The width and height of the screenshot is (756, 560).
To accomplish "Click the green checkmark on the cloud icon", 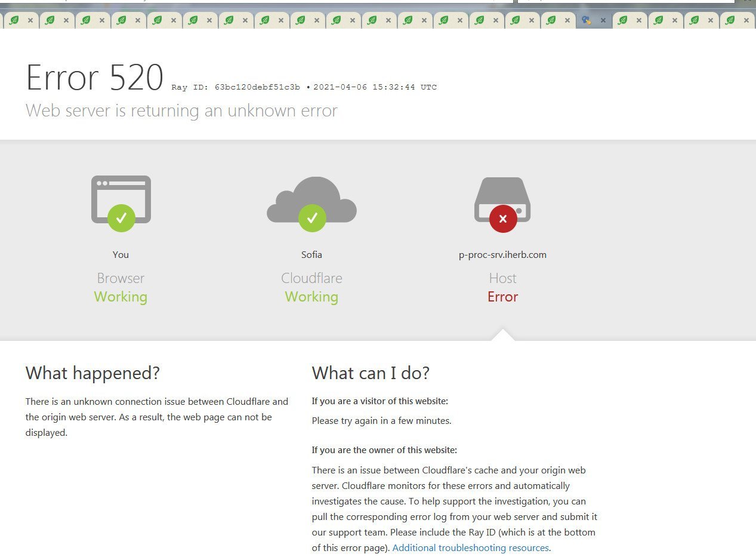I will click(311, 219).
